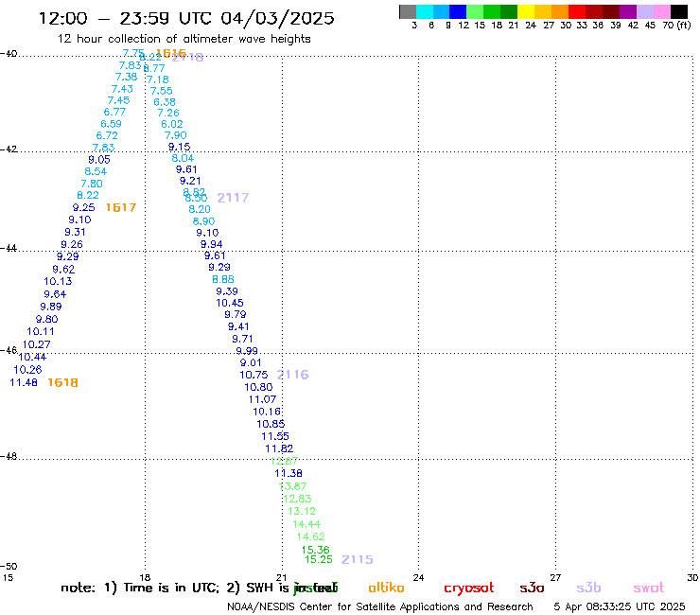Click the wave height value '8.88'
This screenshot has width=700, height=615.
point(223,279)
